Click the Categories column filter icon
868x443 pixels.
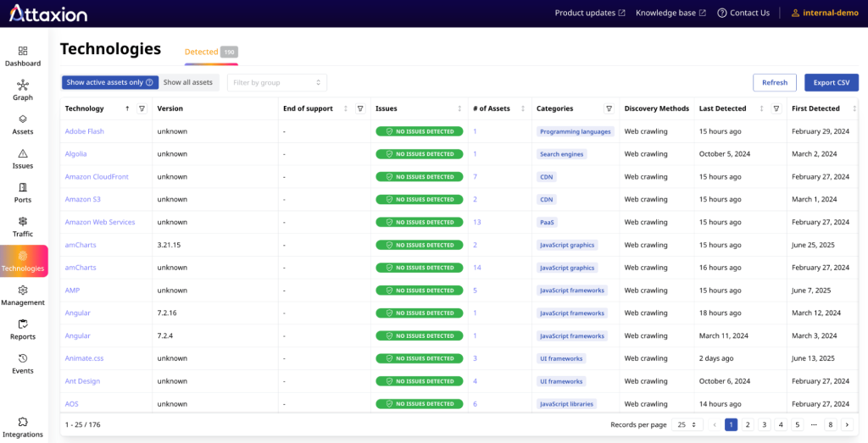pos(609,108)
